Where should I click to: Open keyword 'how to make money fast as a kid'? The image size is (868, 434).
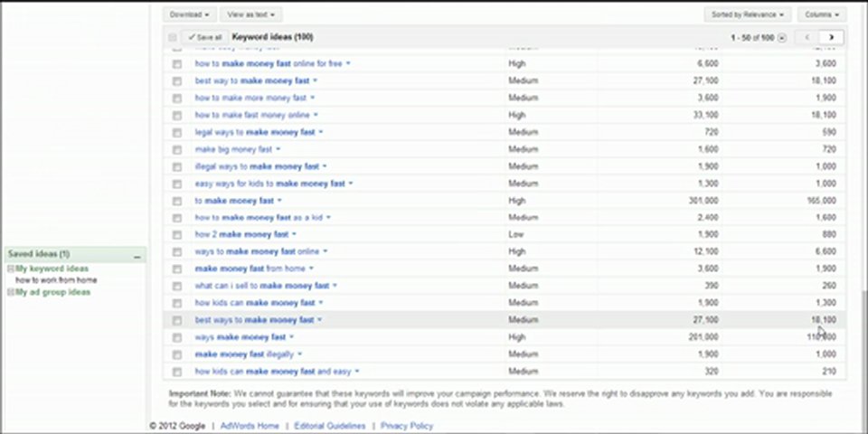coord(259,218)
